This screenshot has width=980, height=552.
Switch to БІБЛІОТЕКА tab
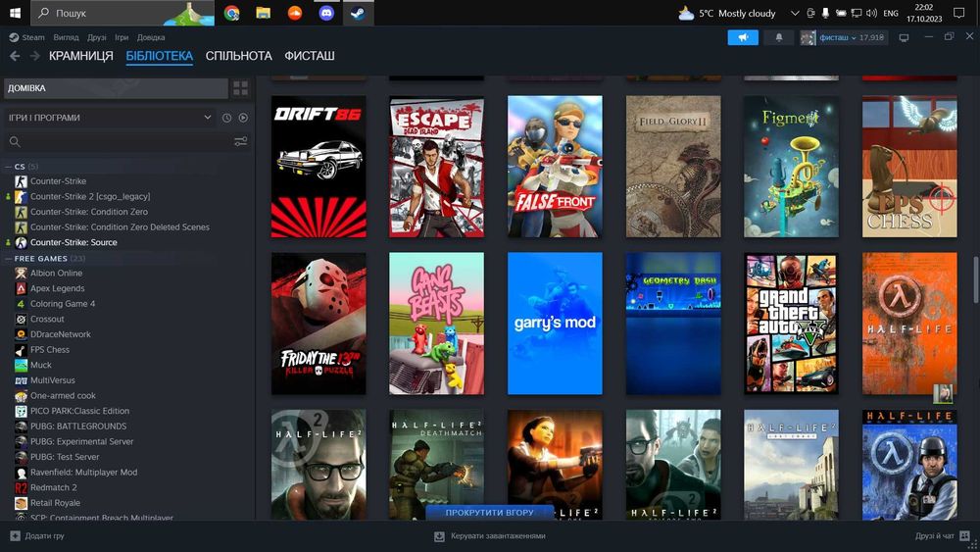coord(160,56)
